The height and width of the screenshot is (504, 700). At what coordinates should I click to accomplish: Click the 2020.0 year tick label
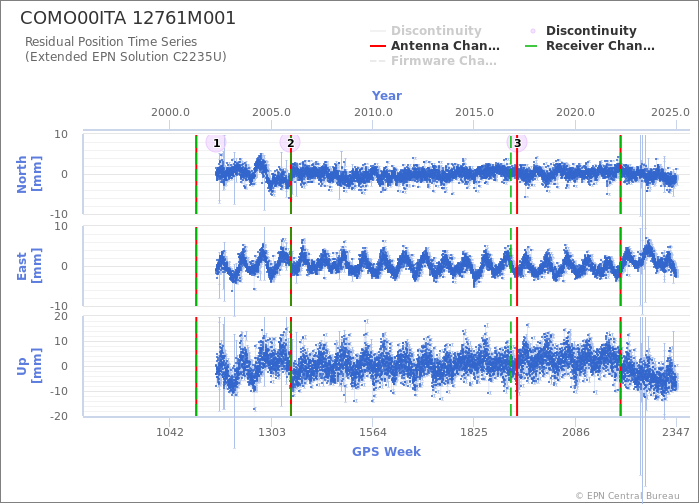click(575, 112)
